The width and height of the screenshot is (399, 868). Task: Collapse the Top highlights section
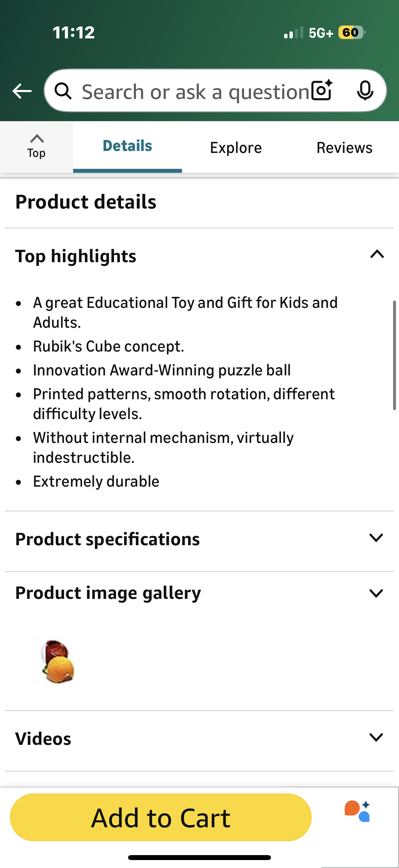[377, 254]
